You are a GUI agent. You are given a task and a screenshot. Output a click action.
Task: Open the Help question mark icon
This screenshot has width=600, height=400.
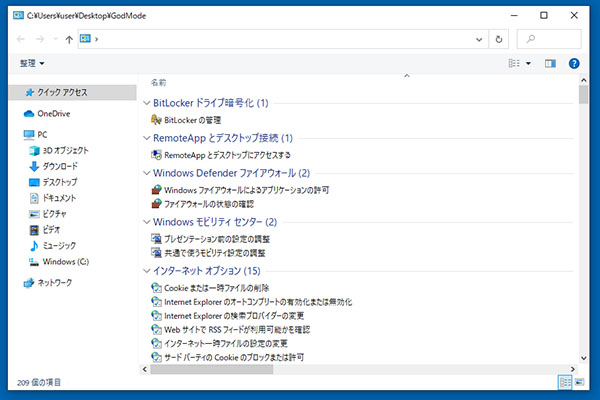(574, 63)
